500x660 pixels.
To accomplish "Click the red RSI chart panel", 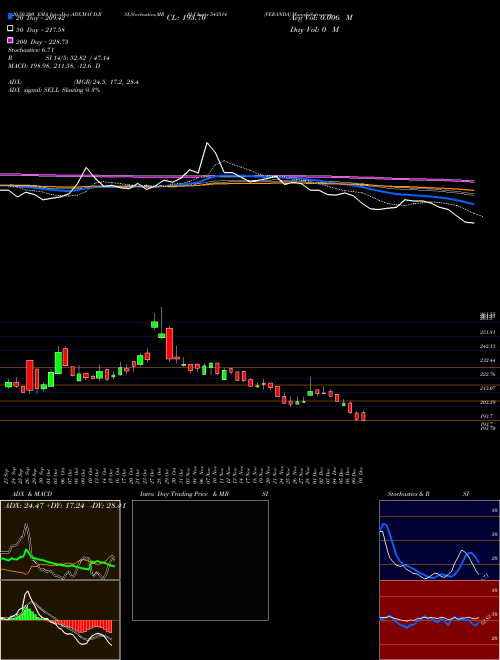I will click(x=439, y=620).
